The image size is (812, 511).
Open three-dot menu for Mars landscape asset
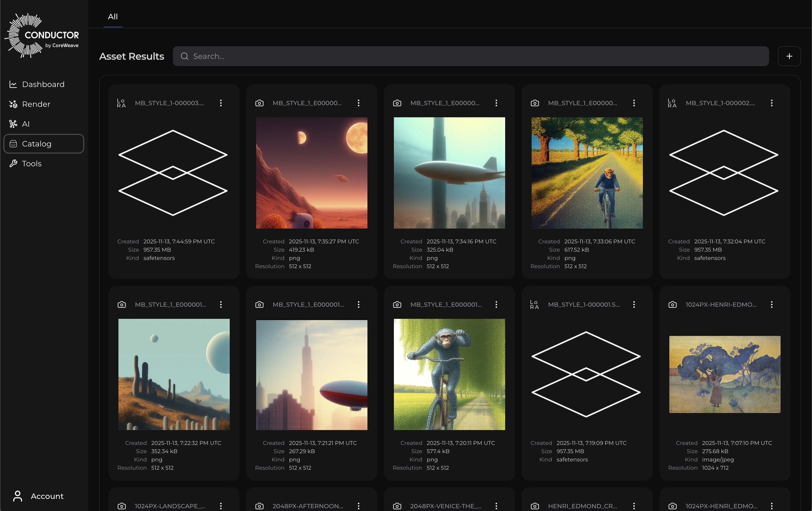tap(358, 103)
